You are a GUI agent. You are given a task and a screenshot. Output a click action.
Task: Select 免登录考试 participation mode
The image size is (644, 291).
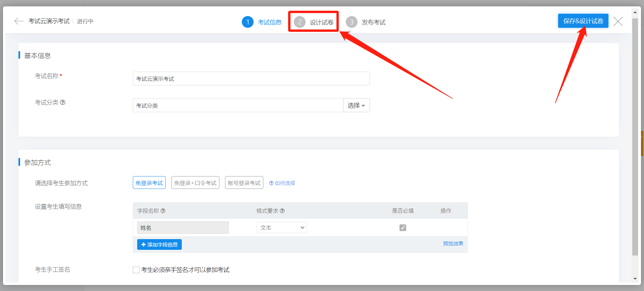pyautogui.click(x=149, y=183)
